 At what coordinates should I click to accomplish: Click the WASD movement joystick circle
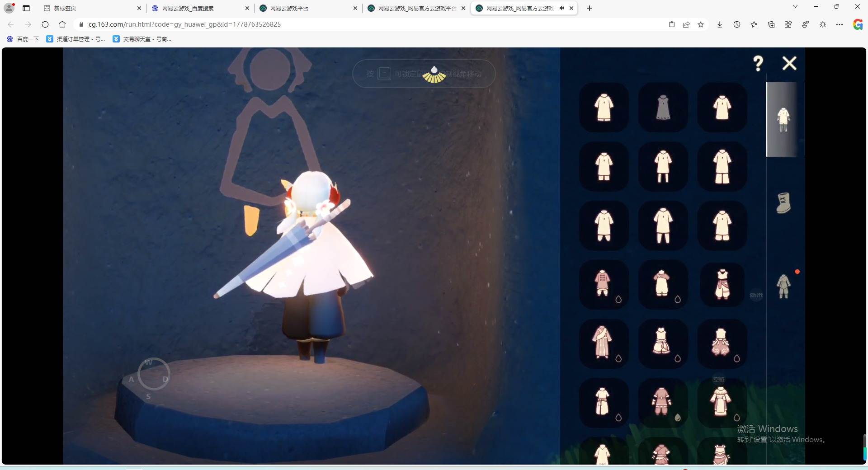pos(154,374)
